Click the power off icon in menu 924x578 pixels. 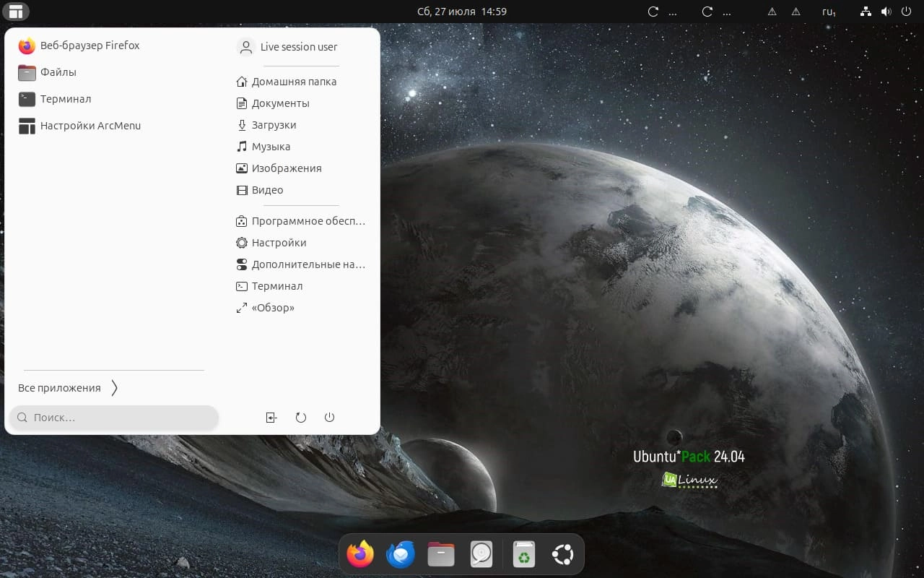point(330,418)
